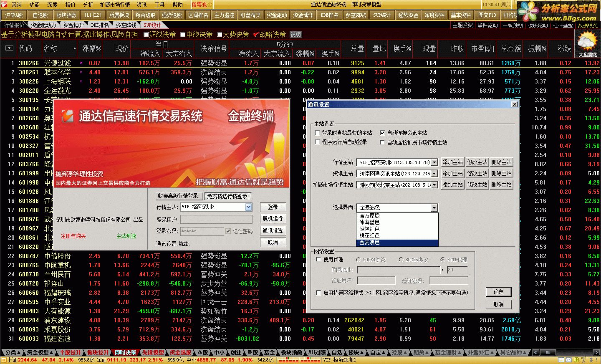Choose 冰海蓝色 skin from list
Viewport: 601px width, 364px height.
click(397, 222)
